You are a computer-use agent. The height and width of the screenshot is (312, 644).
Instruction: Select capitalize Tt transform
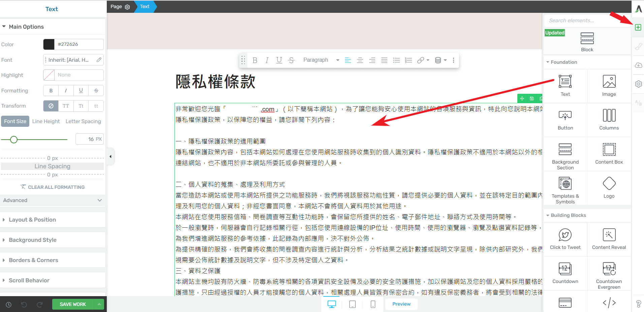tap(81, 106)
